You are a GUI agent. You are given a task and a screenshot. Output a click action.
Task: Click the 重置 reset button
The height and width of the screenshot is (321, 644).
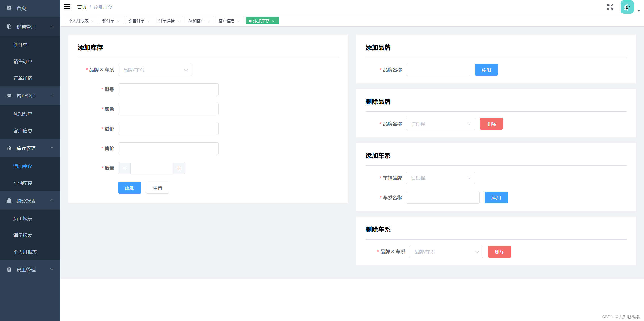click(x=157, y=188)
